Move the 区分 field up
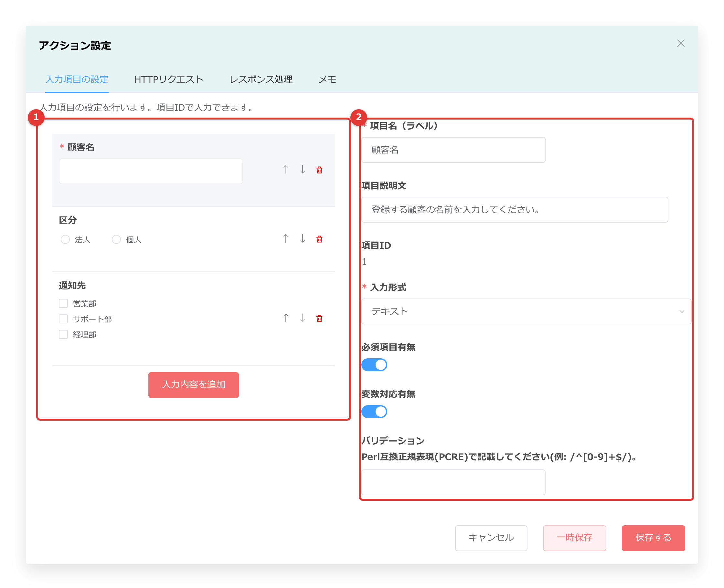The image size is (724, 588). (286, 239)
